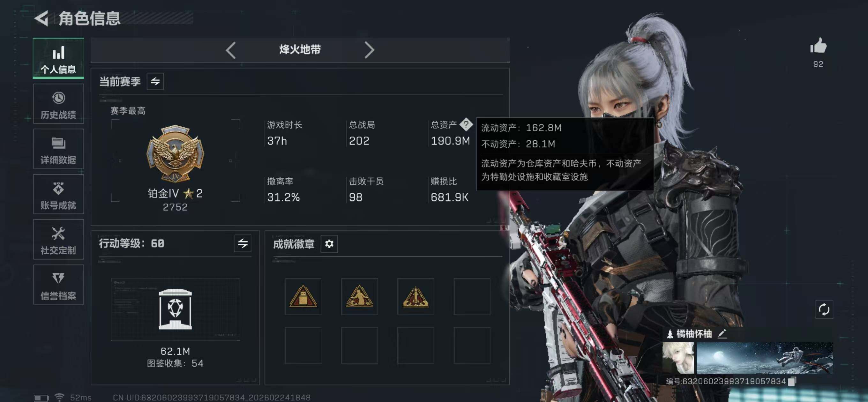Edit nickname with pencil icon next to 橘柚怀柚
868x402 pixels.
coord(722,334)
